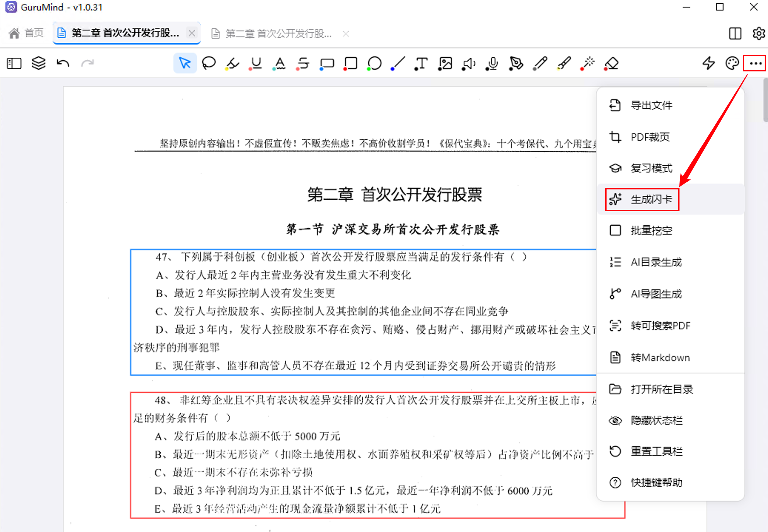Click option A 发行人最近 2 年内主营业务

click(283, 275)
